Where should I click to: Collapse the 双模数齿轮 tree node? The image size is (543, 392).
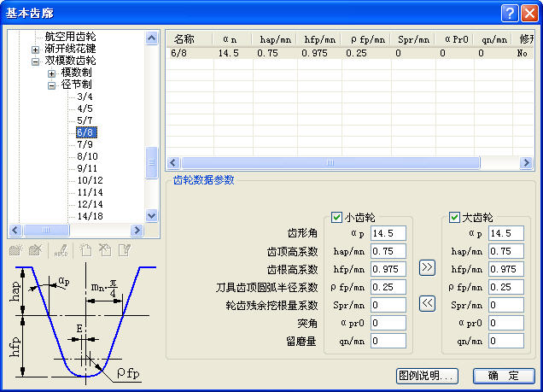coord(35,61)
